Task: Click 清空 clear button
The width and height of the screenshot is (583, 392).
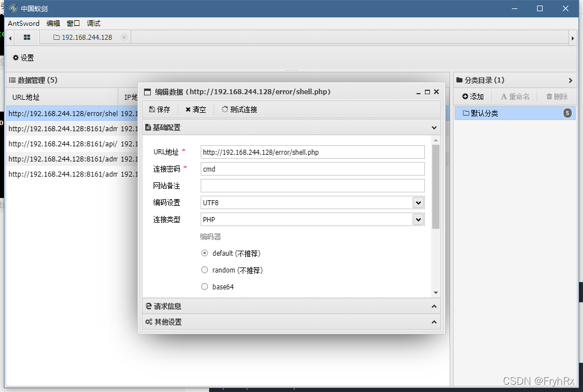Action: tap(196, 109)
